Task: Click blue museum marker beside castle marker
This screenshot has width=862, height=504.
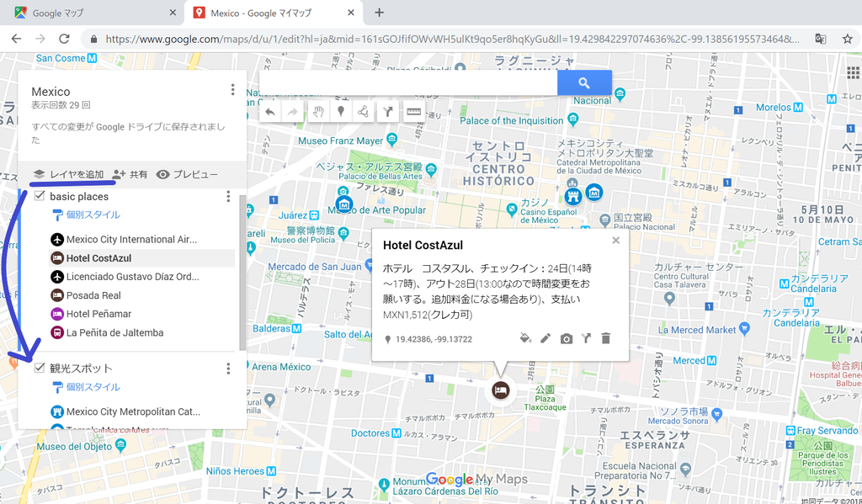Action: click(593, 193)
